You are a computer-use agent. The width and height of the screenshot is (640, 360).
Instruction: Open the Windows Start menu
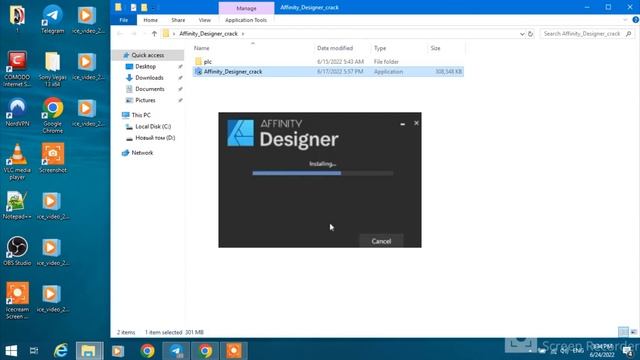11,351
